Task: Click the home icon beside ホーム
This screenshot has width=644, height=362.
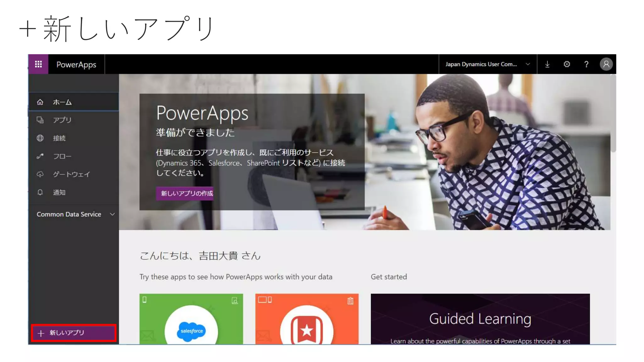Action: coord(40,102)
